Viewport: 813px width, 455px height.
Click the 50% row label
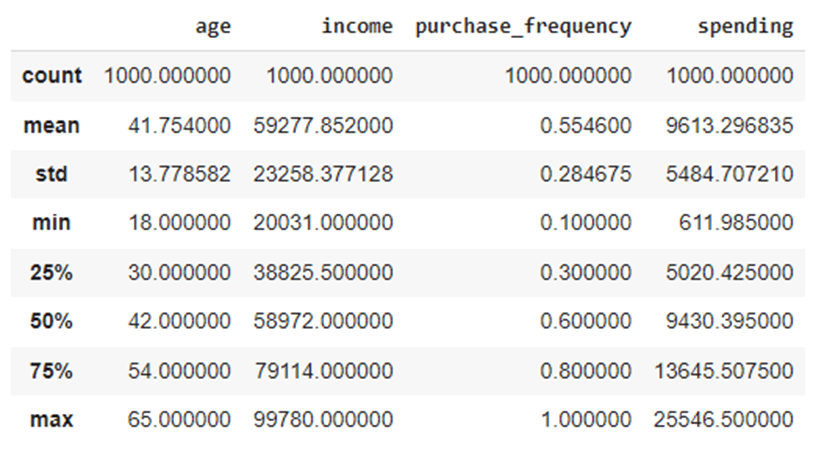coord(51,321)
